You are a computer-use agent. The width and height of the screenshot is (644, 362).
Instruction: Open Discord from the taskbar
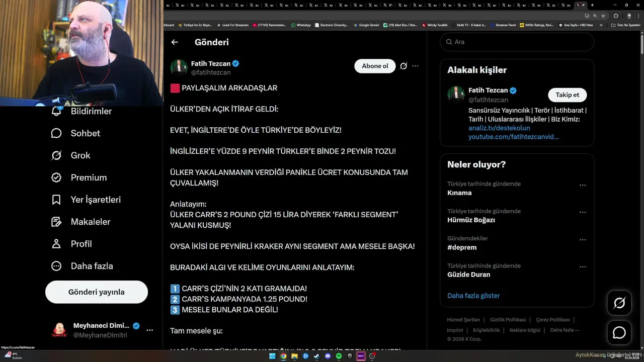[x=328, y=356]
